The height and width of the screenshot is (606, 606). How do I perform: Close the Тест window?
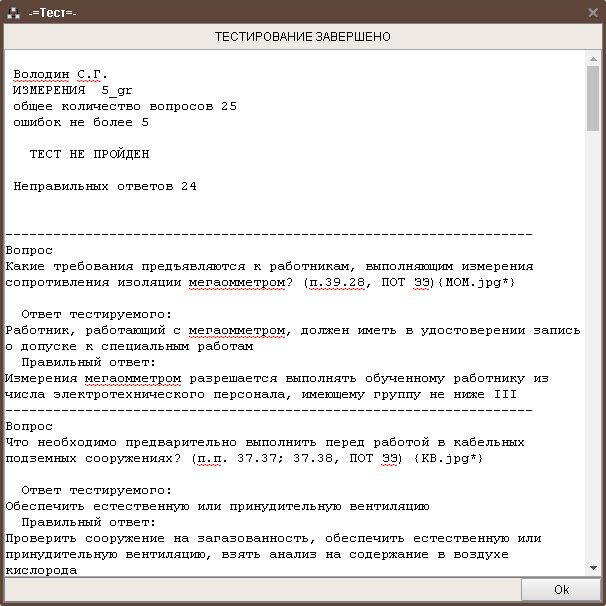[590, 11]
